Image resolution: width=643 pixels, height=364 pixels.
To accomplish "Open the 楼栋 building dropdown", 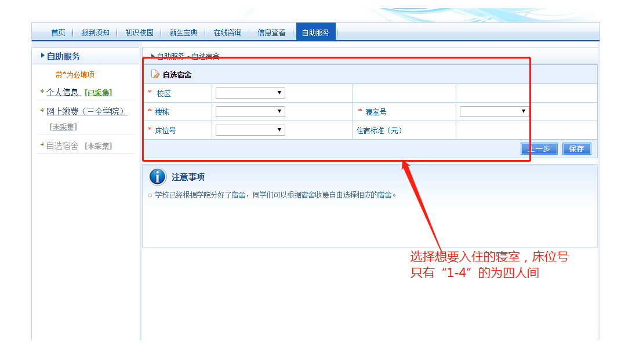I will [x=250, y=111].
